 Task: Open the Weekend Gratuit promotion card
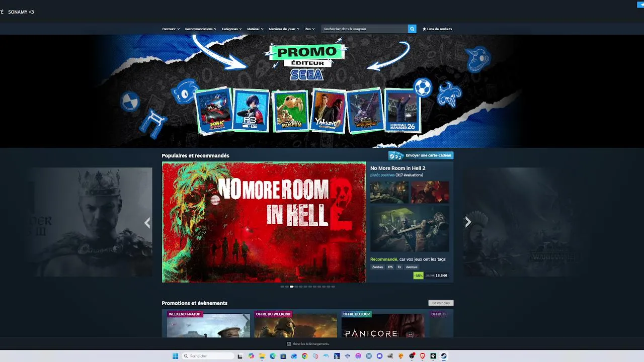[208, 324]
